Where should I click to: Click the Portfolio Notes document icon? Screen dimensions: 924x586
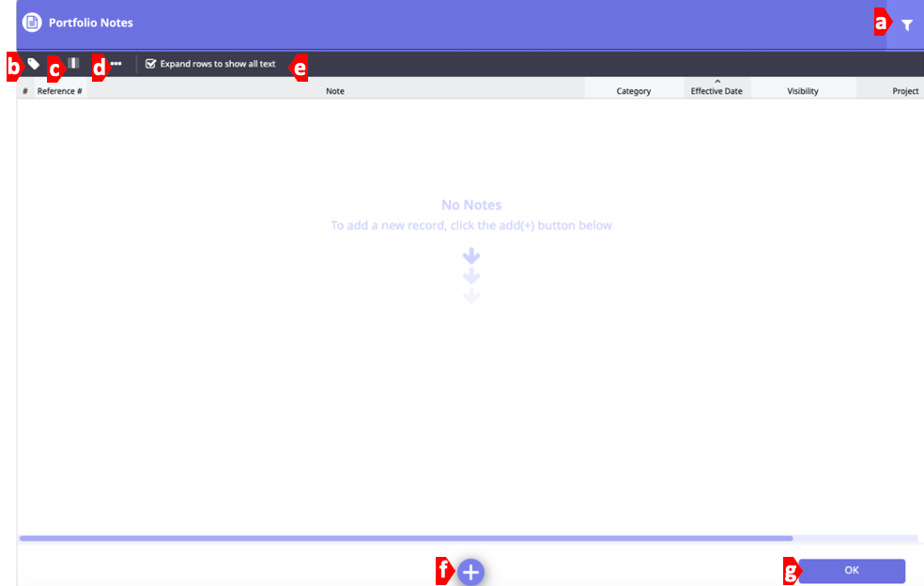(x=32, y=23)
